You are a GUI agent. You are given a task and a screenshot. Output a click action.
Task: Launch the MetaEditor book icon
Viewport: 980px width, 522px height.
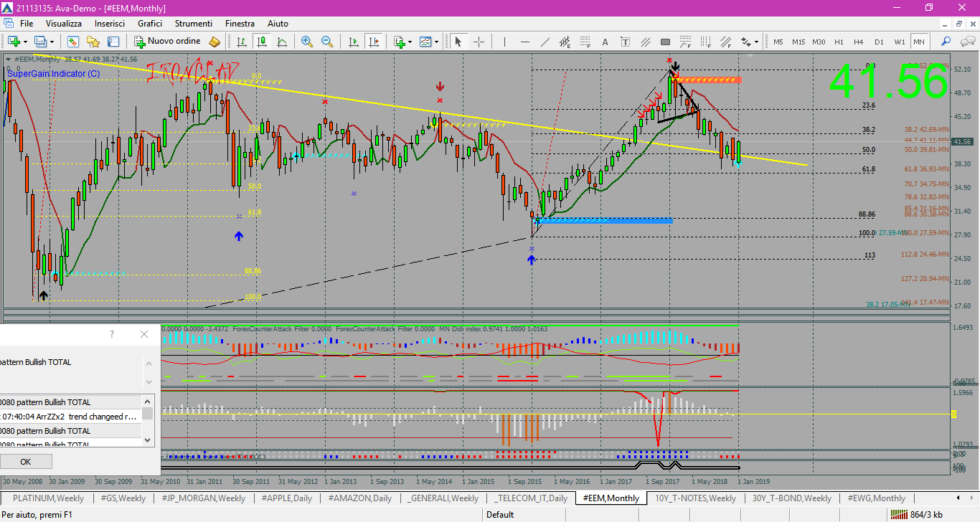(x=214, y=42)
